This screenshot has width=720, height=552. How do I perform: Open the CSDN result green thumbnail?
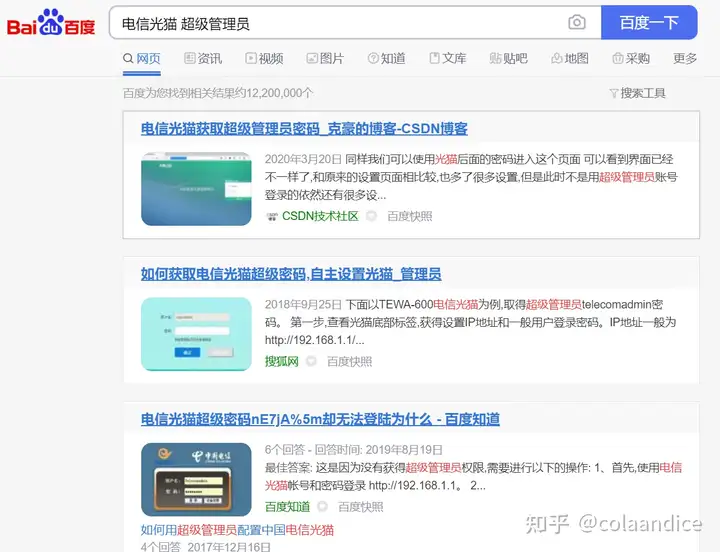197,189
